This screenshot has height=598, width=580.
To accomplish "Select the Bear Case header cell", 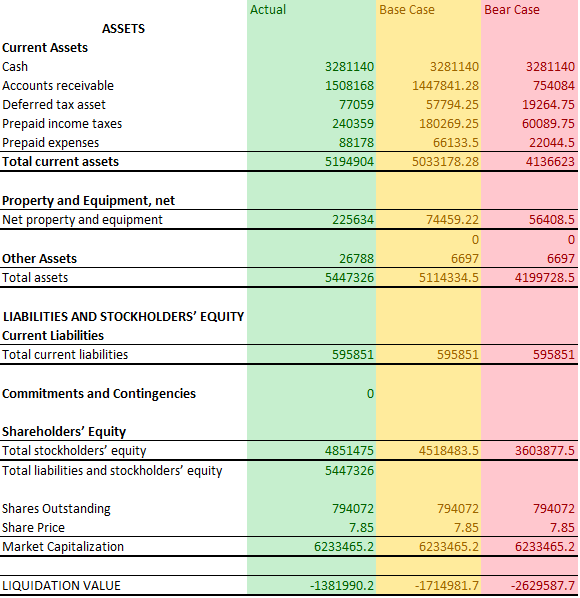I will (x=530, y=10).
